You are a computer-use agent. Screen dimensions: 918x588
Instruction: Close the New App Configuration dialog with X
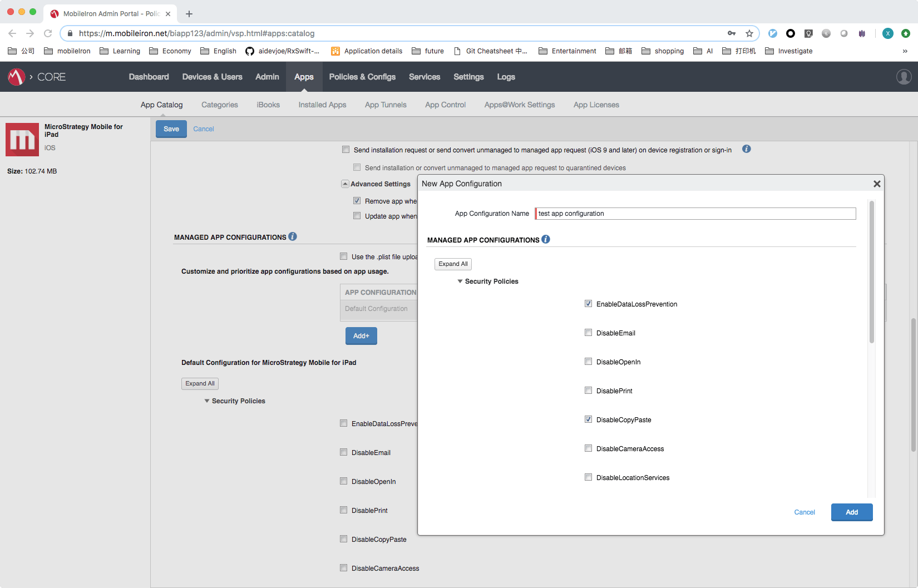click(877, 184)
